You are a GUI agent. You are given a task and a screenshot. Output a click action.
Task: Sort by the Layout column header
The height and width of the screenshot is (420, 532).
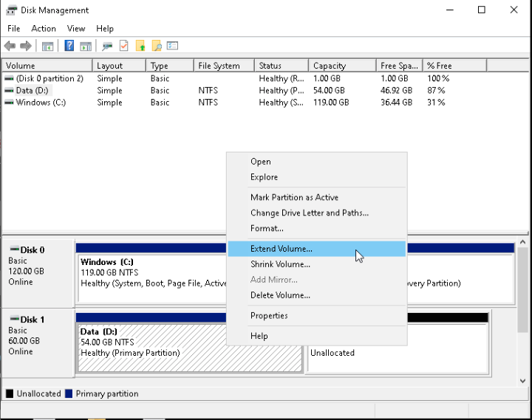pyautogui.click(x=119, y=66)
